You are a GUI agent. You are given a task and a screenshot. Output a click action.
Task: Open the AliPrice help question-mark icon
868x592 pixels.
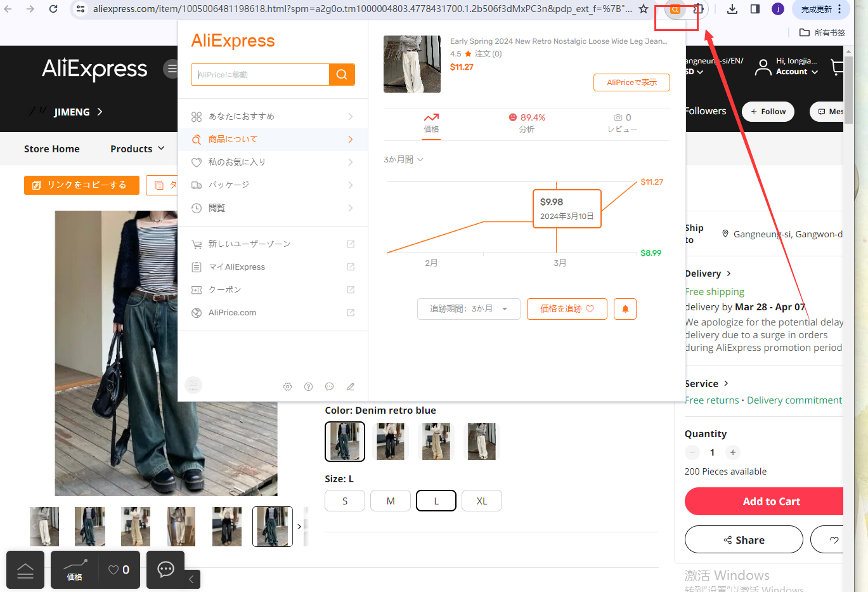click(309, 386)
